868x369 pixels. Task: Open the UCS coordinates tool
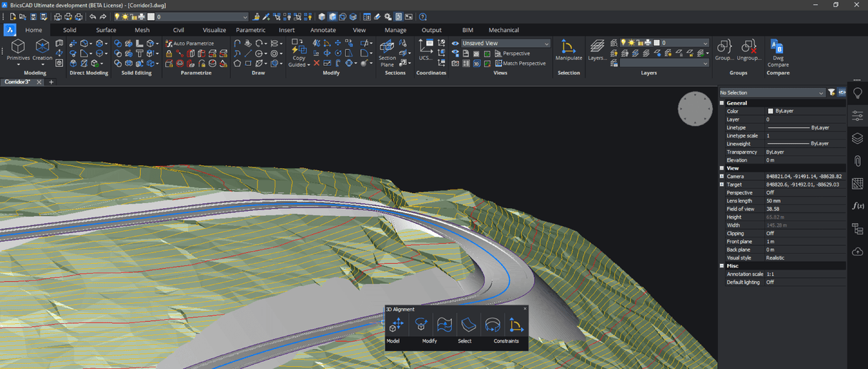coord(426,50)
